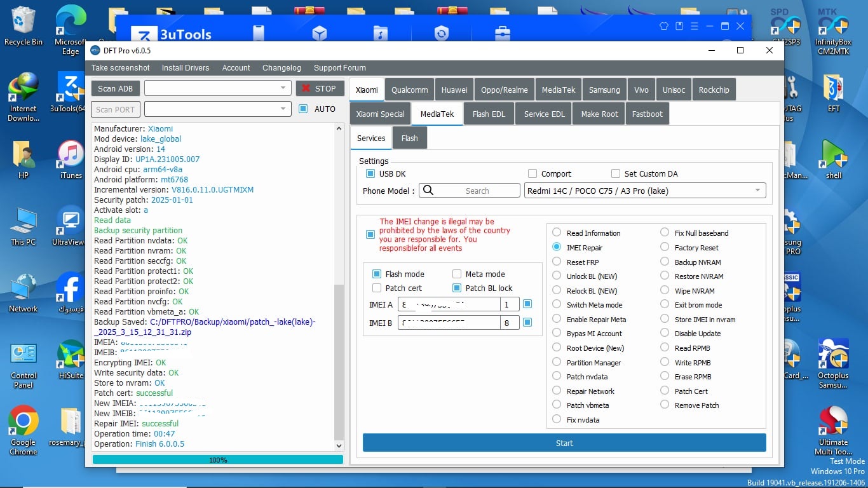The image size is (868, 488).
Task: Click the log panel vertical scrollbar
Action: click(x=338, y=362)
